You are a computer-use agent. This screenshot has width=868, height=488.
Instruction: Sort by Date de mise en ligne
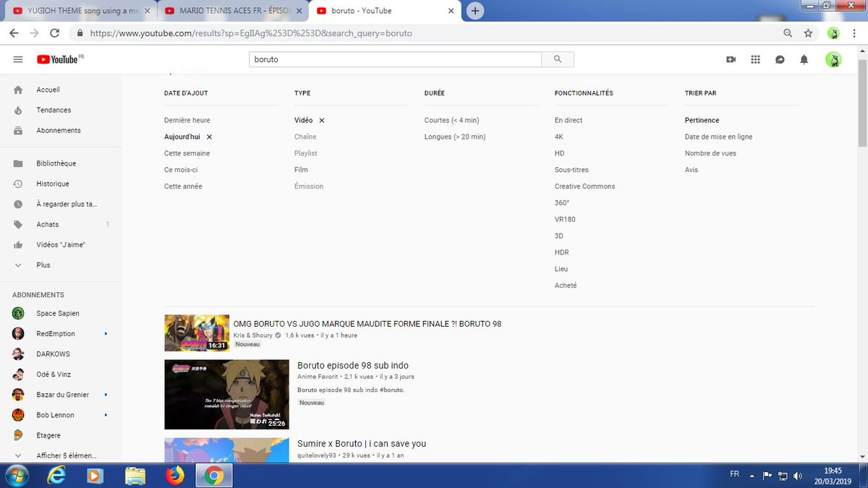coord(718,137)
